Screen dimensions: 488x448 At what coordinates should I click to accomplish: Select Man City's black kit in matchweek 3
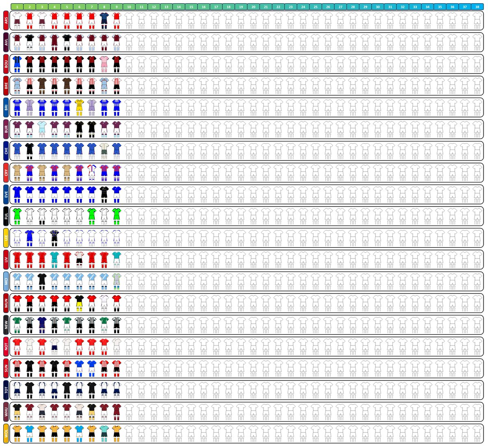[x=42, y=282]
